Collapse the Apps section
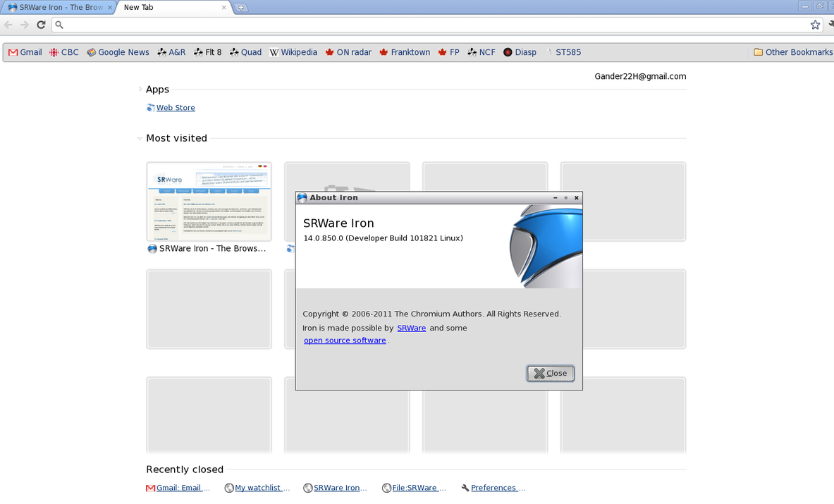 click(x=140, y=90)
